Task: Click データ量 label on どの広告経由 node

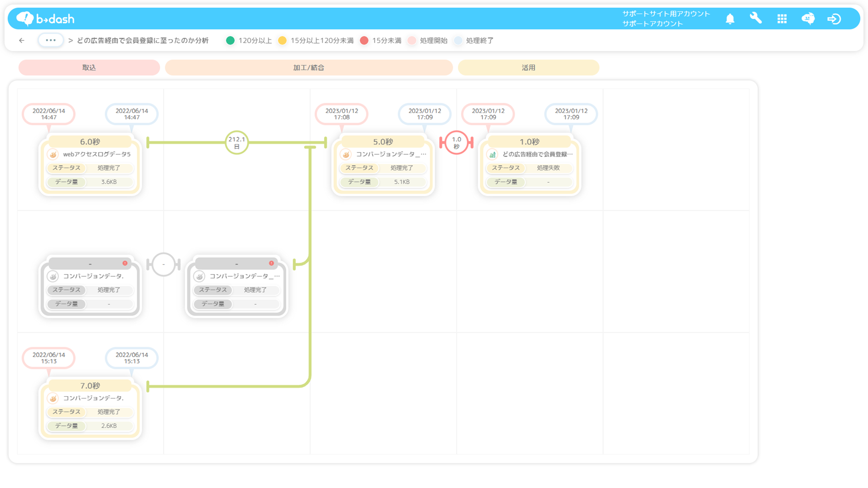Action: pyautogui.click(x=506, y=182)
